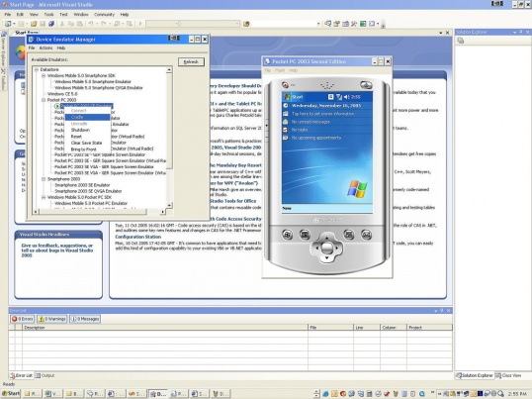Click the green running arrow beside selected emulator
This screenshot has height=399, width=532.
57,106
